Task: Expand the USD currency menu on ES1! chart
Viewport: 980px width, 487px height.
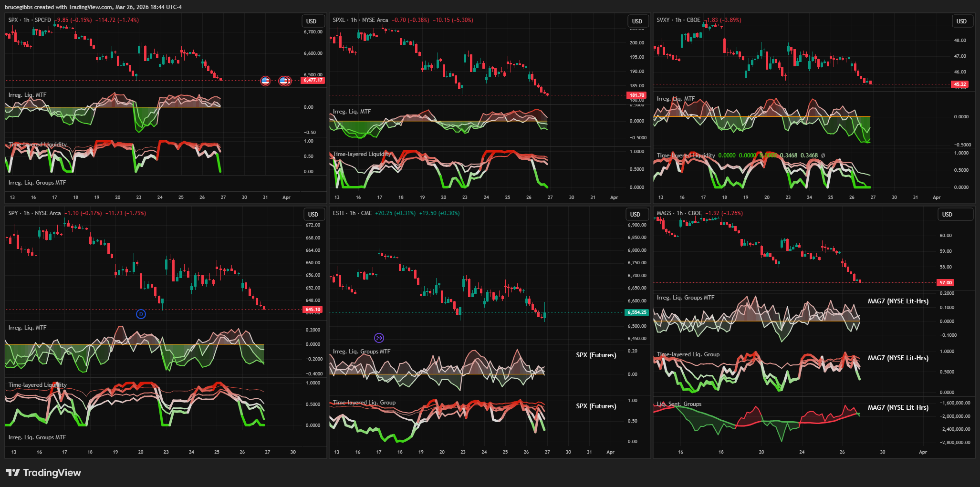Action: click(635, 215)
